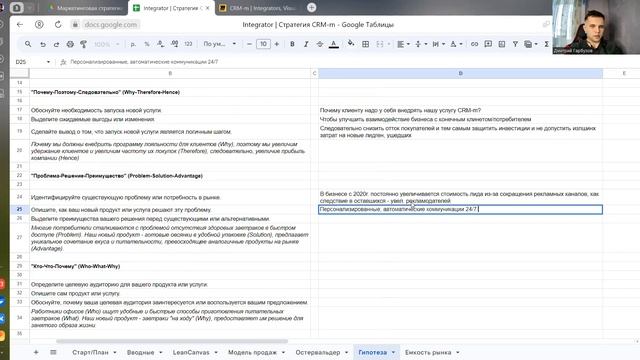Activate the paint format roller tool
Viewport: 640px width, 360px height.
point(83,44)
